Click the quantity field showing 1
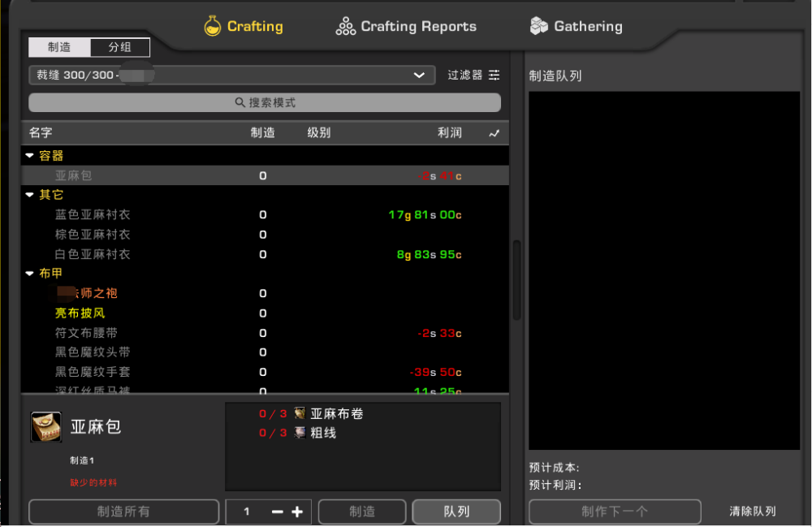 point(247,512)
